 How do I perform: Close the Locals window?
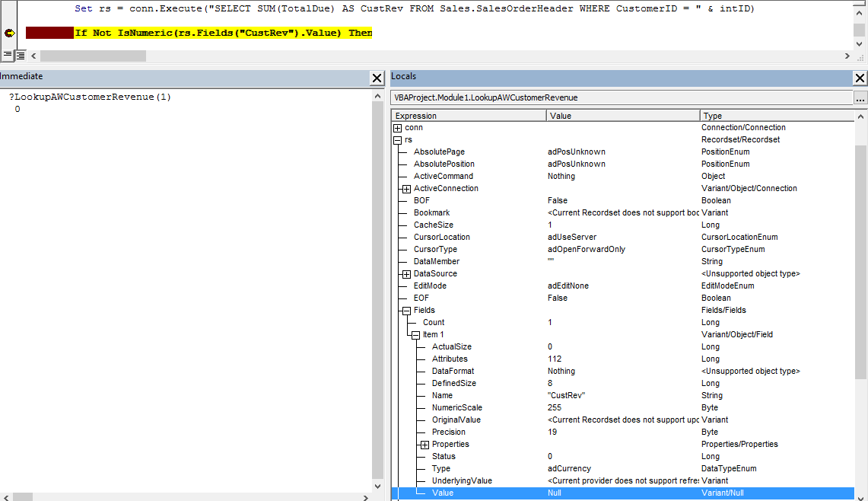tap(860, 78)
